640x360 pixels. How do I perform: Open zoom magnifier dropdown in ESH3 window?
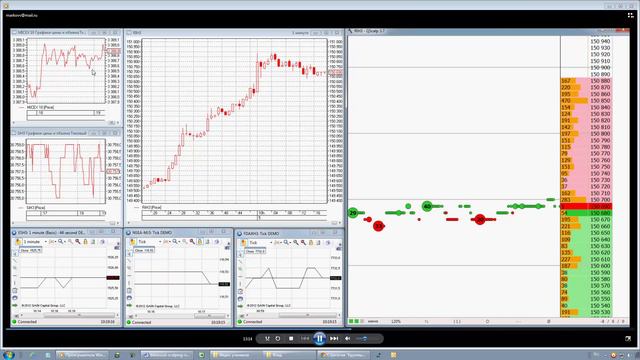click(61, 242)
